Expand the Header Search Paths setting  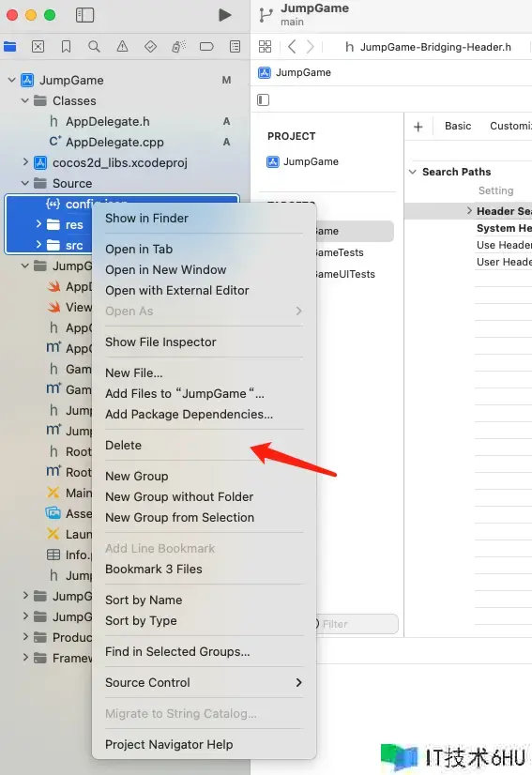[x=469, y=211]
